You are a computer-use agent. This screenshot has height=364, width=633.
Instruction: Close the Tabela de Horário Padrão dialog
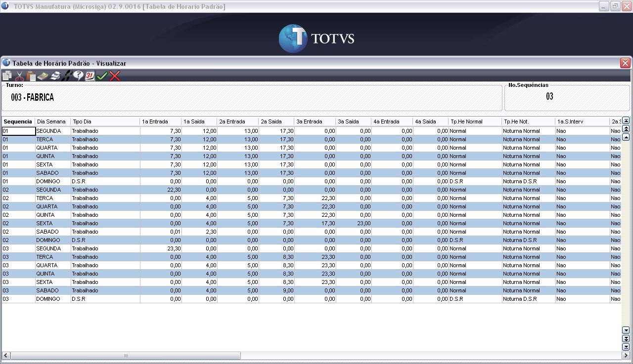pyautogui.click(x=625, y=63)
